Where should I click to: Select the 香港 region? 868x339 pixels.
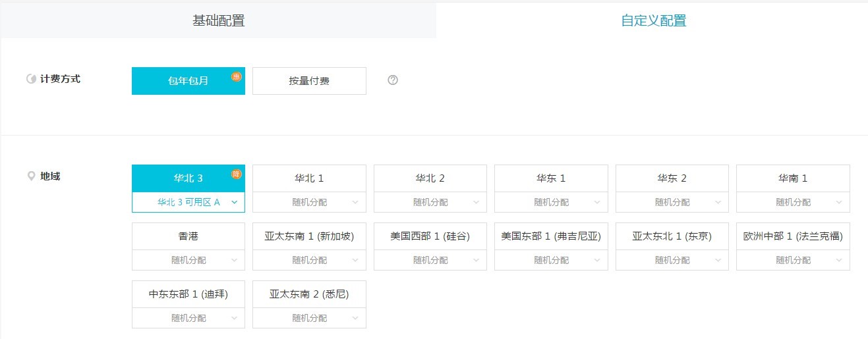tap(188, 236)
